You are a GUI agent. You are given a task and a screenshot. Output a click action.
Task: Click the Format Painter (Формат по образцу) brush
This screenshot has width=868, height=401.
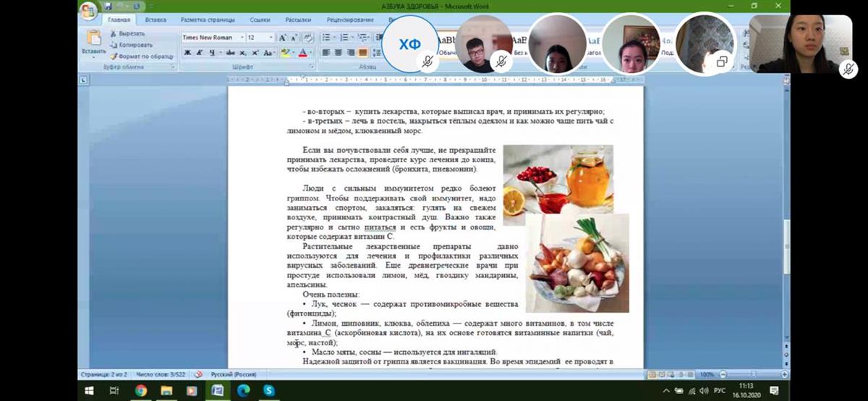coord(142,56)
